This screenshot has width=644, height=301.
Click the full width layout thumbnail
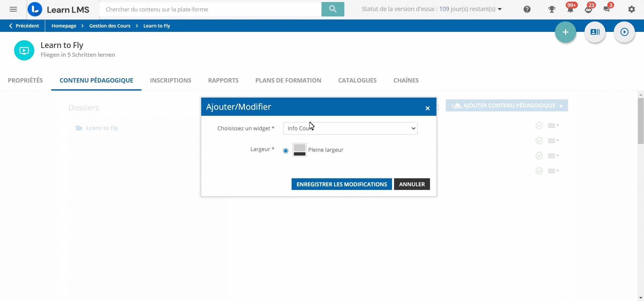coord(299,150)
